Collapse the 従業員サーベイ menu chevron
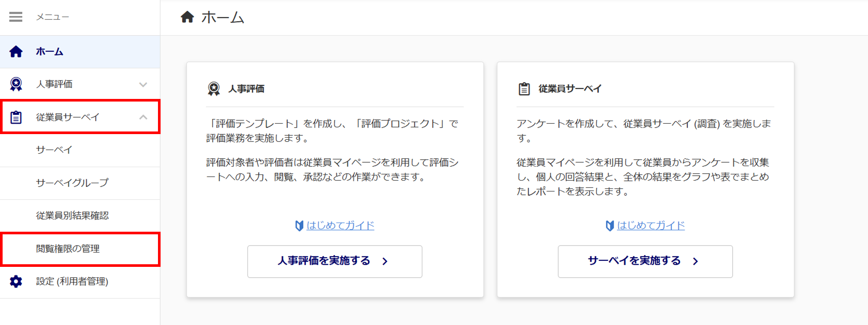868x325 pixels. point(143,117)
